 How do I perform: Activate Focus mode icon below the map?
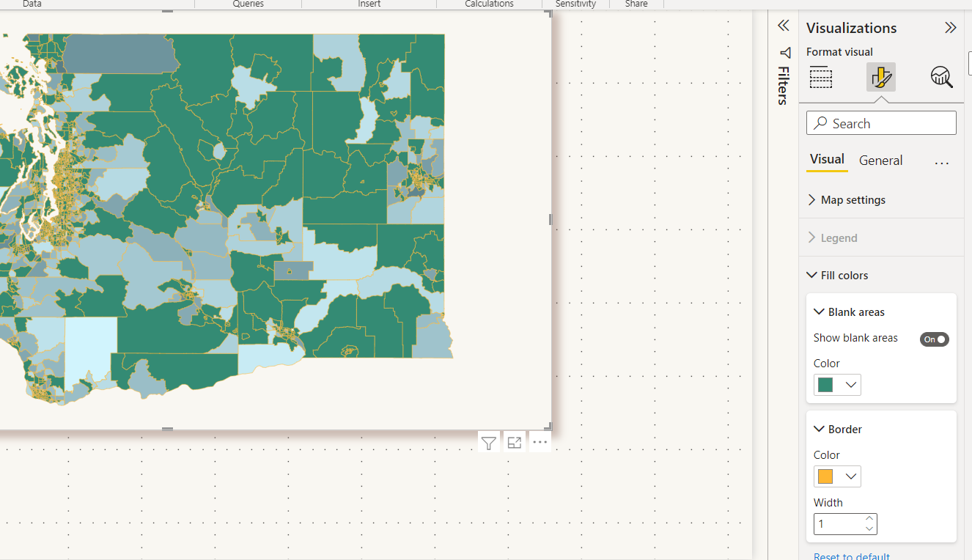(x=515, y=442)
